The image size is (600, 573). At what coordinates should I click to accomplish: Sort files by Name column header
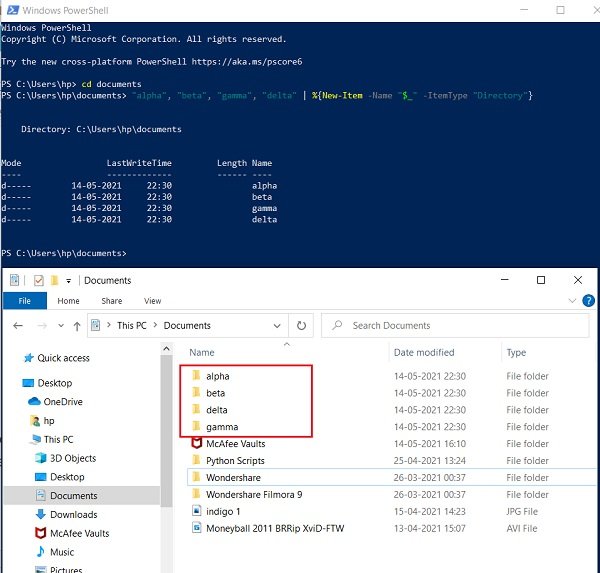pos(202,352)
